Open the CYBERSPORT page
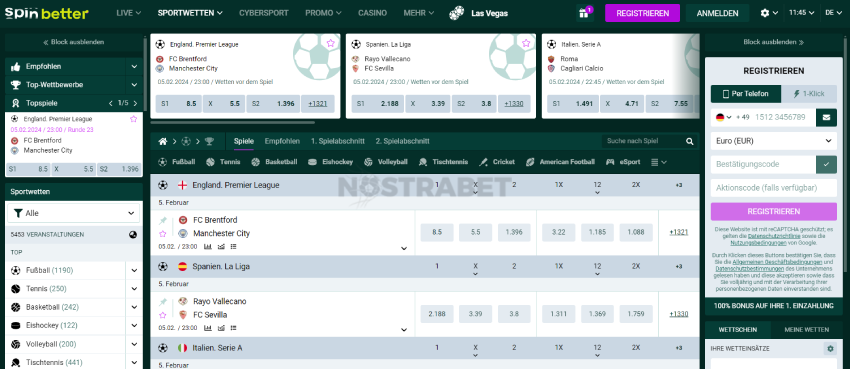The image size is (850, 369). click(263, 13)
